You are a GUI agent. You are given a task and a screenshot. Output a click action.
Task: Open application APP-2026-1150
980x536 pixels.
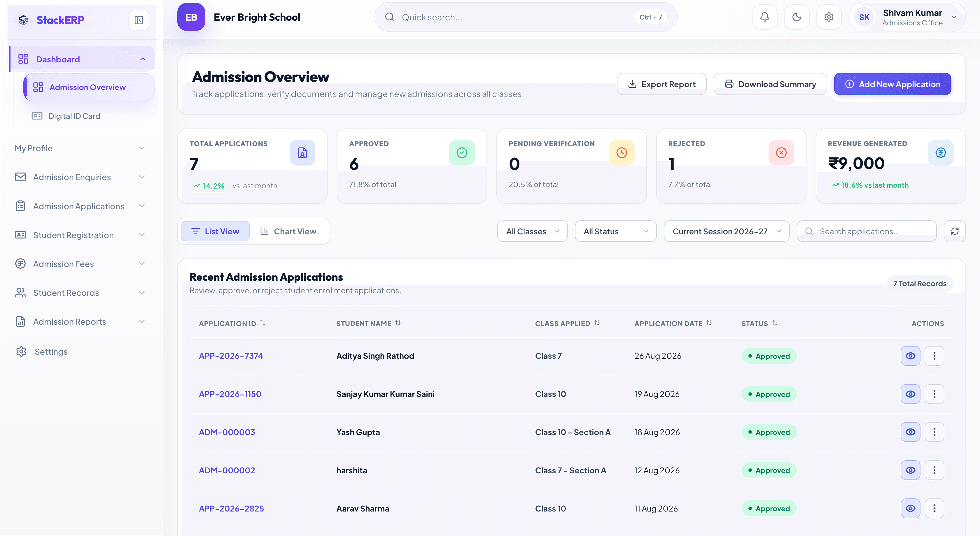tap(230, 394)
